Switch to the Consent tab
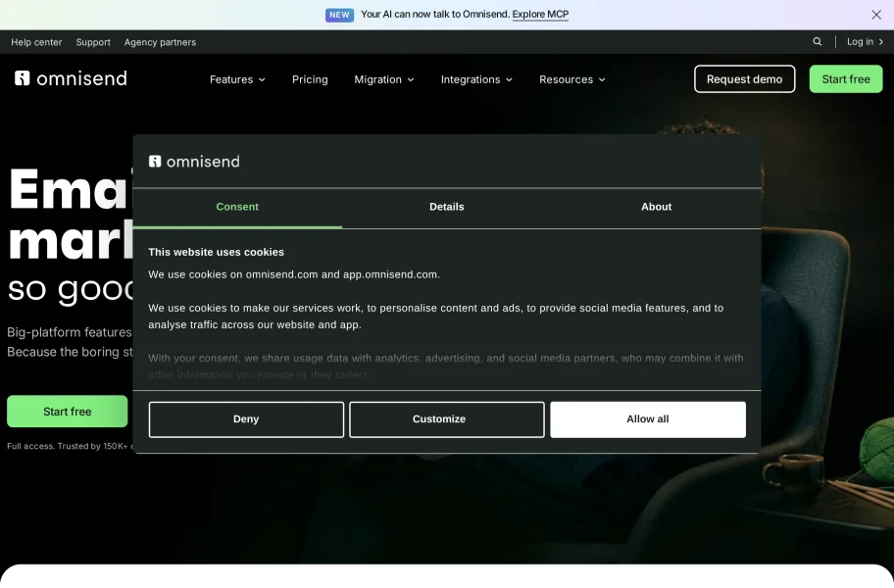This screenshot has height=588, width=894. pyautogui.click(x=237, y=208)
